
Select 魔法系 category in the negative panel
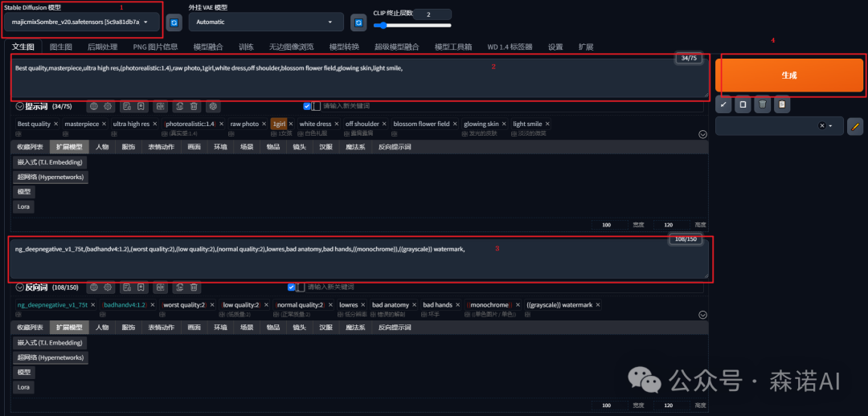(354, 328)
